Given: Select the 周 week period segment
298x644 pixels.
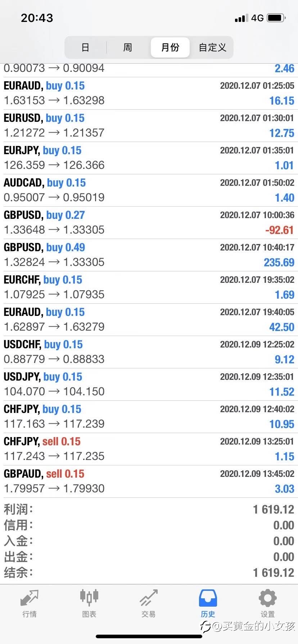Looking at the screenshot, I should (x=128, y=47).
